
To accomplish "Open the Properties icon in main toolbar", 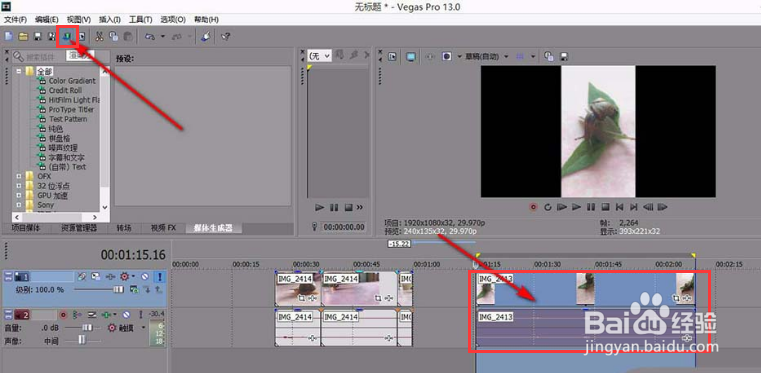I will tap(83, 36).
